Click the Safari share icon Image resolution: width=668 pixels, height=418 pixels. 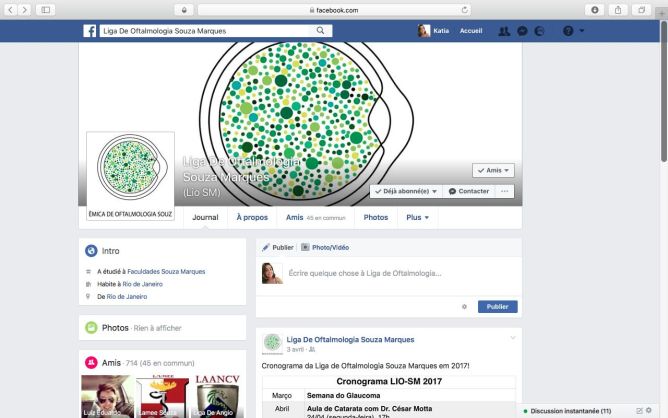(618, 10)
